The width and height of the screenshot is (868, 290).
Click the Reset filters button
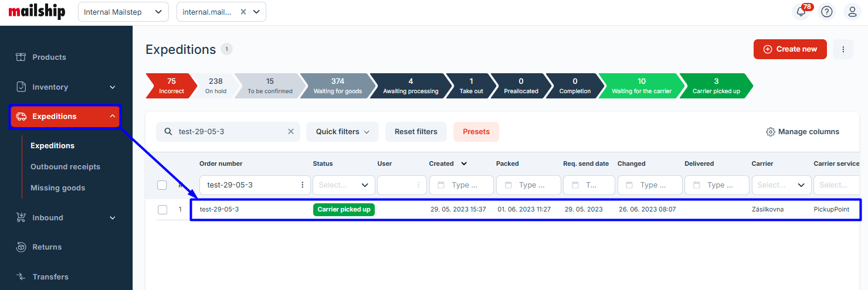[416, 132]
